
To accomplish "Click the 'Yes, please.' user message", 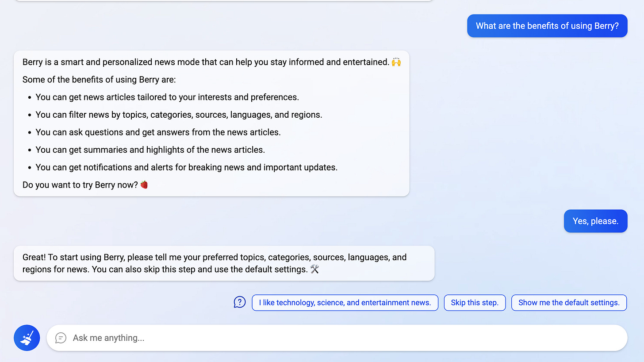I will pyautogui.click(x=595, y=221).
